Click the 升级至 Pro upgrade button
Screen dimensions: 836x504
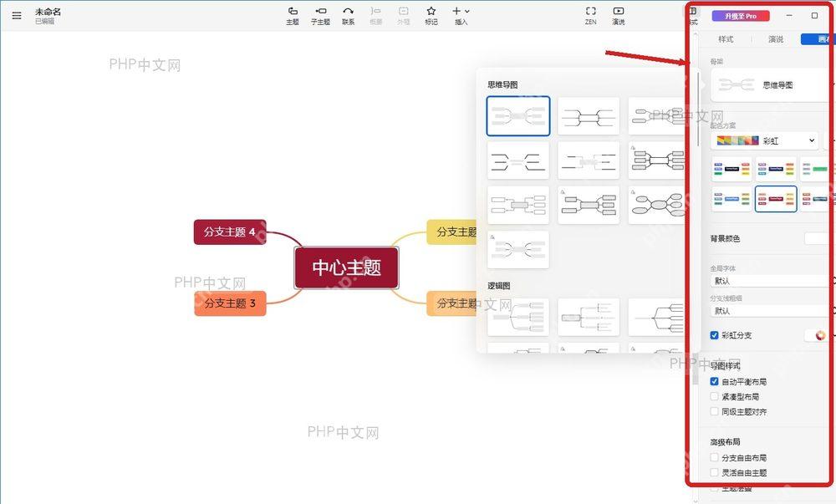click(741, 16)
